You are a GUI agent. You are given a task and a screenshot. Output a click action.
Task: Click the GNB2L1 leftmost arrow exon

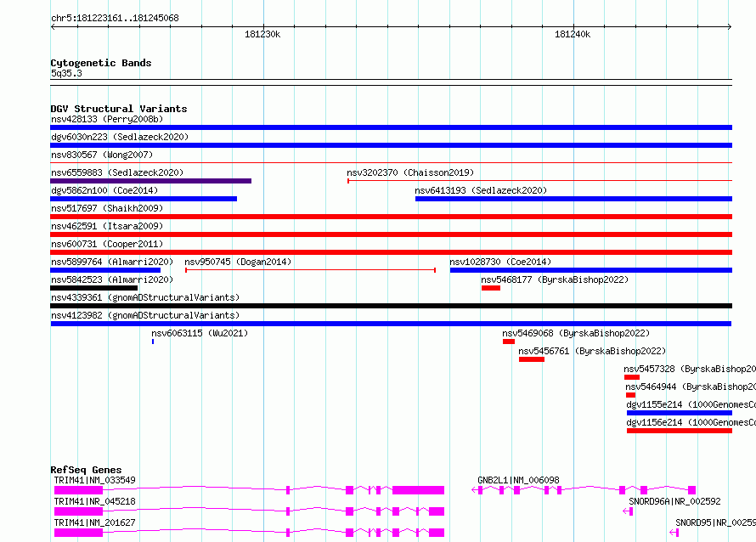pyautogui.click(x=477, y=490)
